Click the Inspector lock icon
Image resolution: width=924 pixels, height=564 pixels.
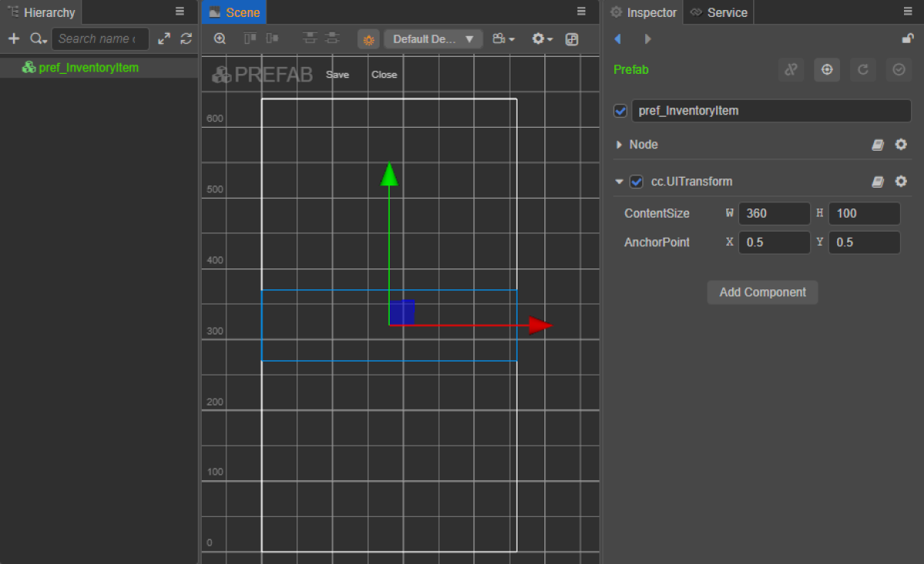[x=908, y=38]
